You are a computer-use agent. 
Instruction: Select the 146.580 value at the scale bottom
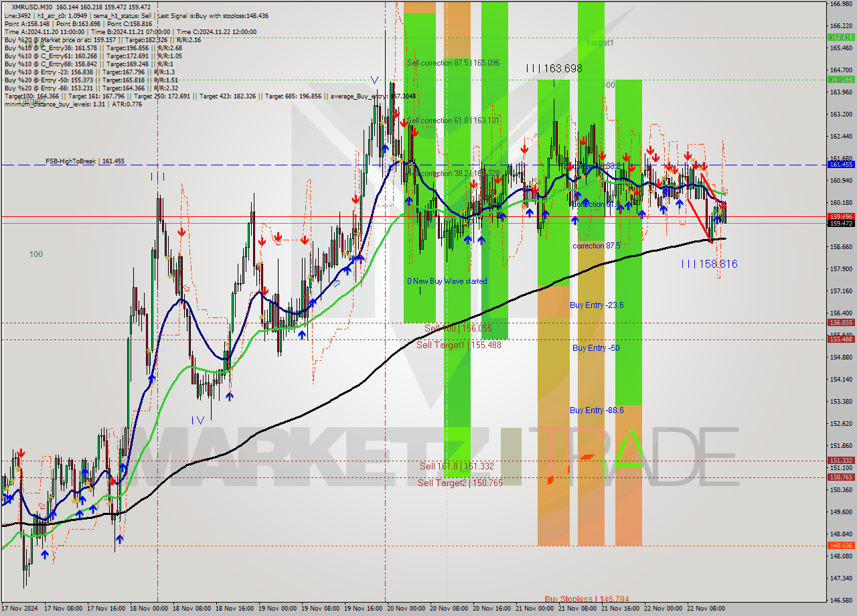pos(840,600)
